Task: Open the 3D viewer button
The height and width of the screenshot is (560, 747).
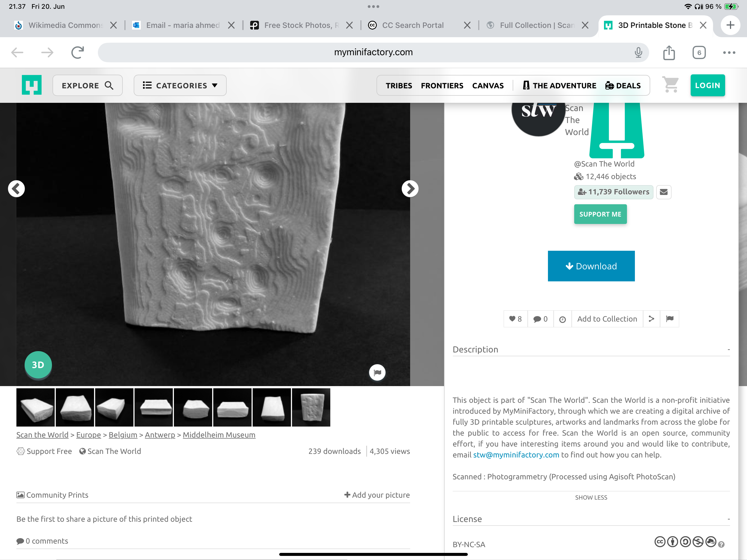Action: coord(38,365)
